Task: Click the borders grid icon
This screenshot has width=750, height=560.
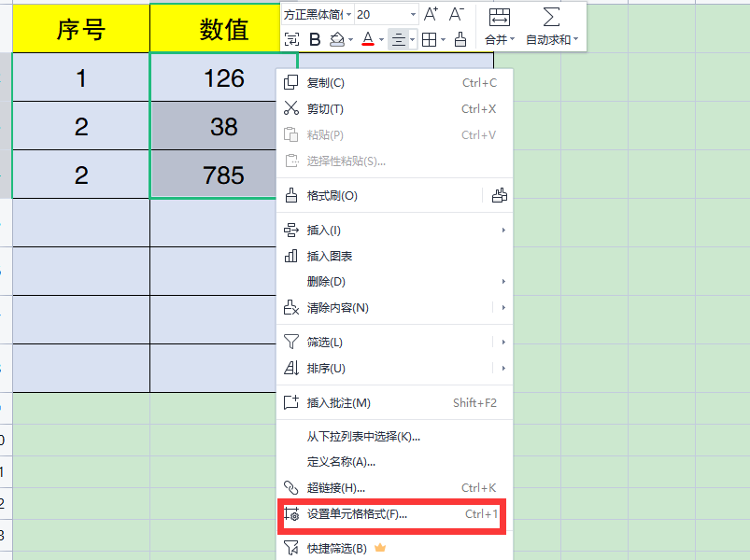Action: point(429,39)
